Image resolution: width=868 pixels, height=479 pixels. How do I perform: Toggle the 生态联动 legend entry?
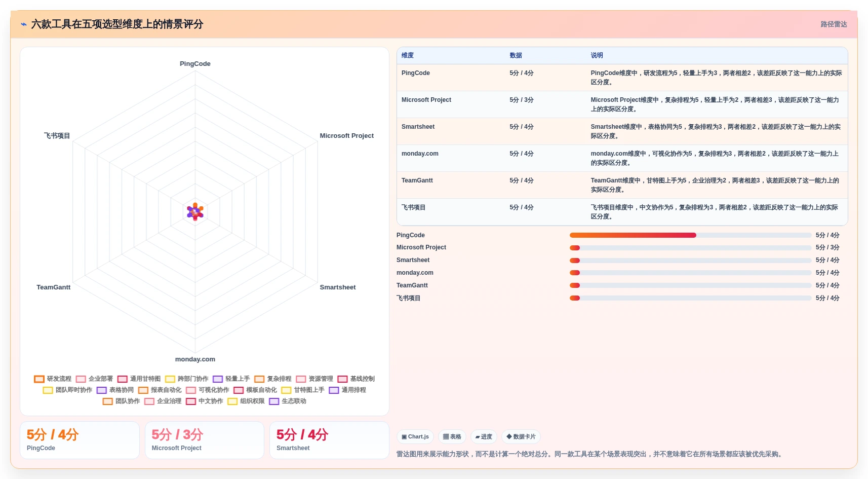click(x=287, y=401)
